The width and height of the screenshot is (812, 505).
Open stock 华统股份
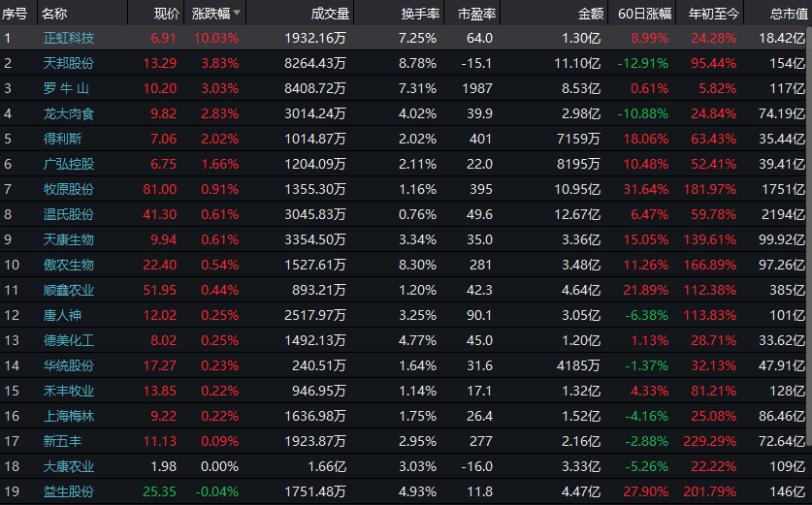click(68, 365)
